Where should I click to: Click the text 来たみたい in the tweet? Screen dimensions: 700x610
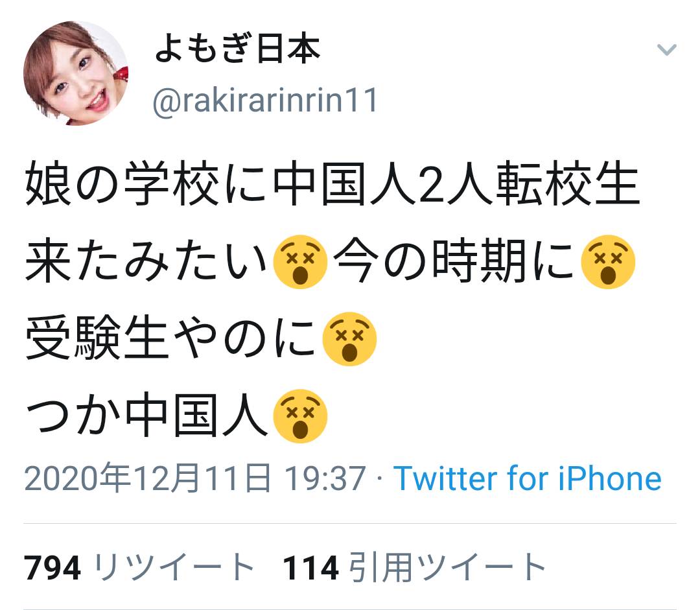pyautogui.click(x=146, y=261)
